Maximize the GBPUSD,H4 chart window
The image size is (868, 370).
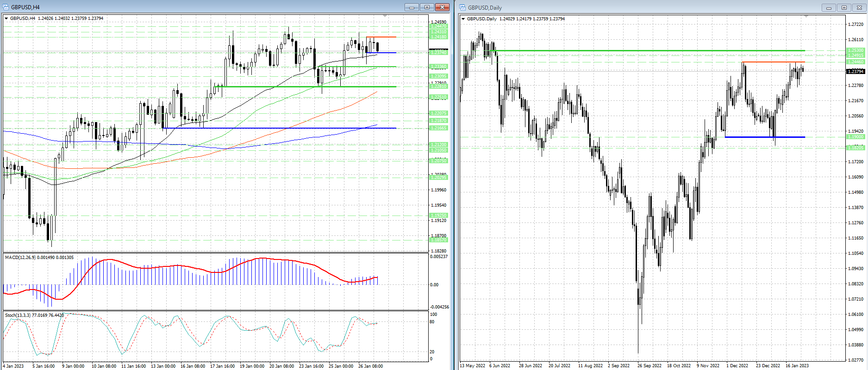pyautogui.click(x=427, y=7)
